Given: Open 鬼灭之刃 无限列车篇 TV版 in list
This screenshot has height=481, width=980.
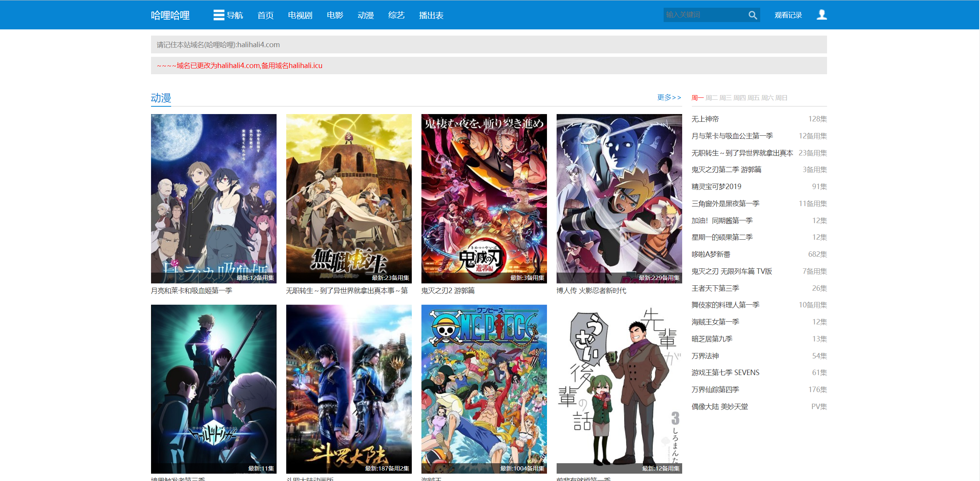Looking at the screenshot, I should click(x=732, y=271).
